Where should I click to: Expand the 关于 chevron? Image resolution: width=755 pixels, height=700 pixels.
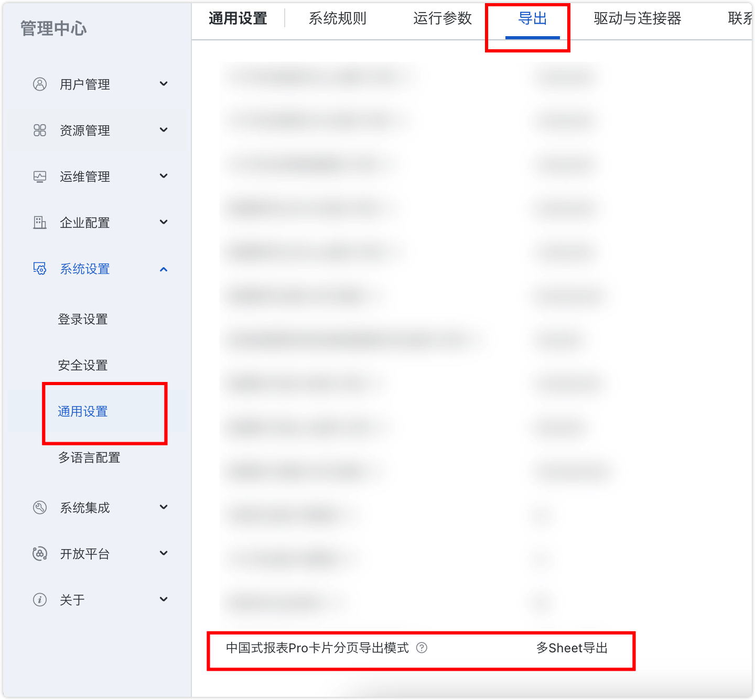(x=164, y=599)
